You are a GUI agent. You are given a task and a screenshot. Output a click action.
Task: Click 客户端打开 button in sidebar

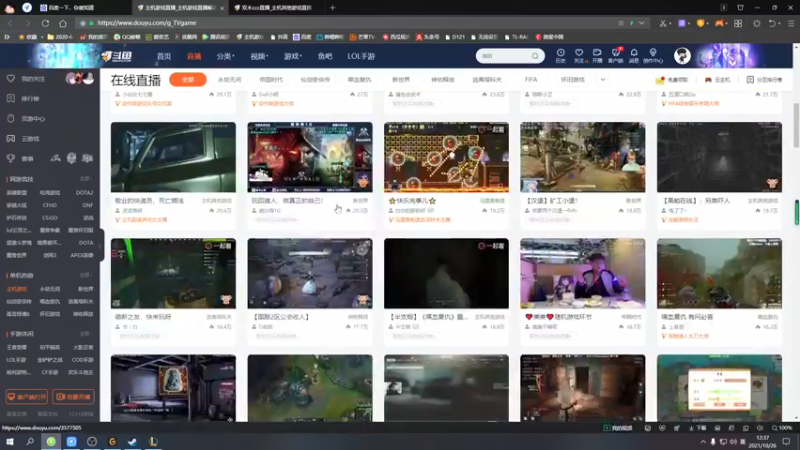click(27, 397)
